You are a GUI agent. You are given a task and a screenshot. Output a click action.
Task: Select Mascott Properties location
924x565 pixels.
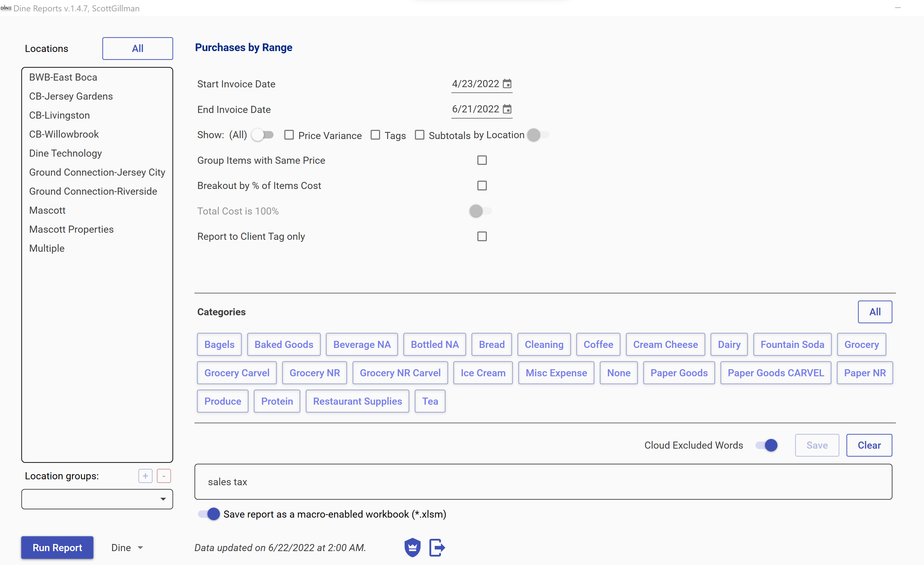coord(97,230)
